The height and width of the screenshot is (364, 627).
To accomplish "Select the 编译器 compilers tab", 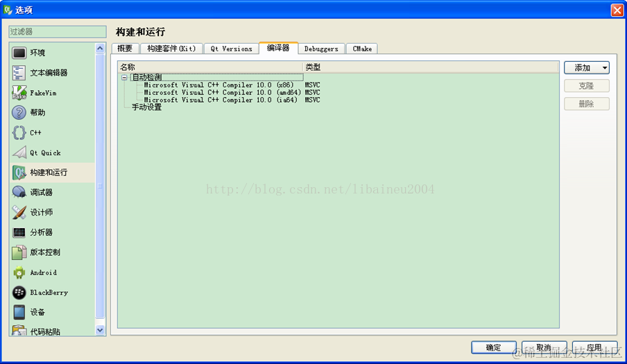I will point(278,48).
